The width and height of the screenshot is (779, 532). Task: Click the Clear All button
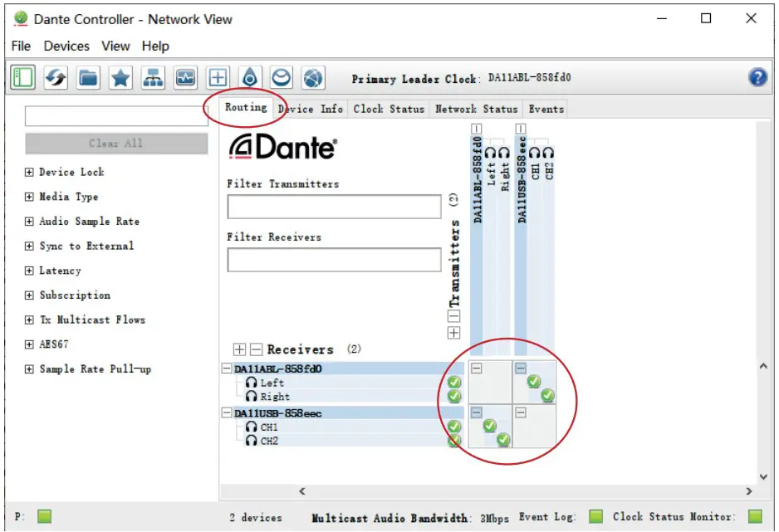[116, 144]
